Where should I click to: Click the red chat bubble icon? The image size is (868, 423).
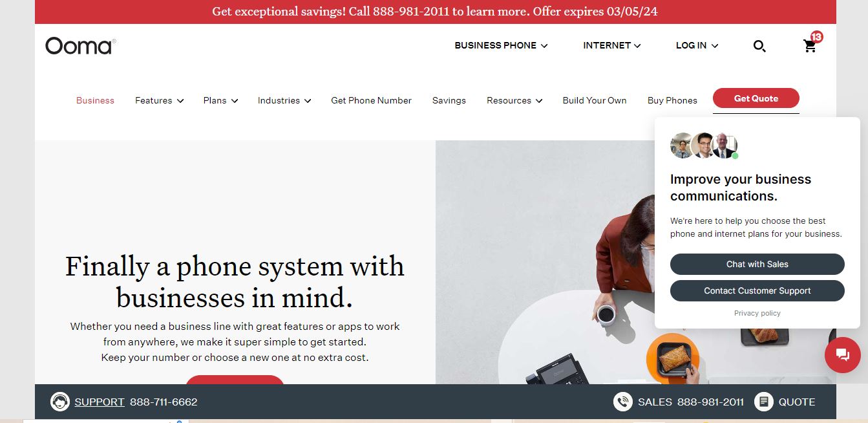coord(842,354)
